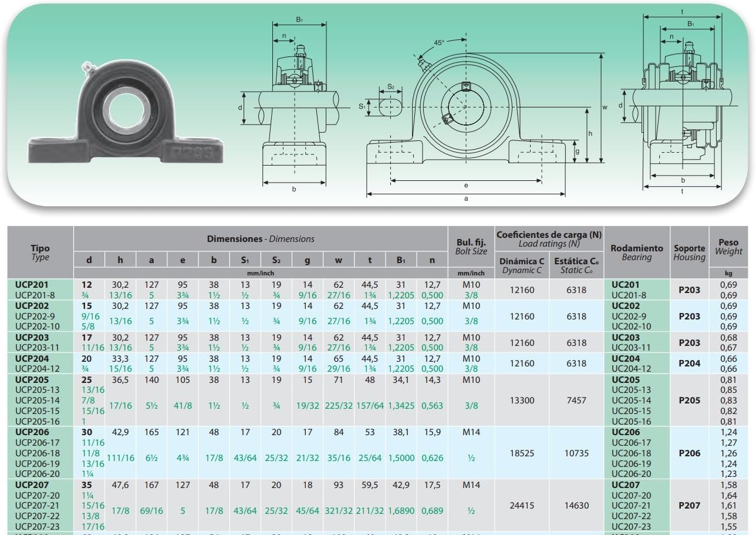Select type 'UCP201' in the table
The height and width of the screenshot is (535, 756).
tap(32, 284)
